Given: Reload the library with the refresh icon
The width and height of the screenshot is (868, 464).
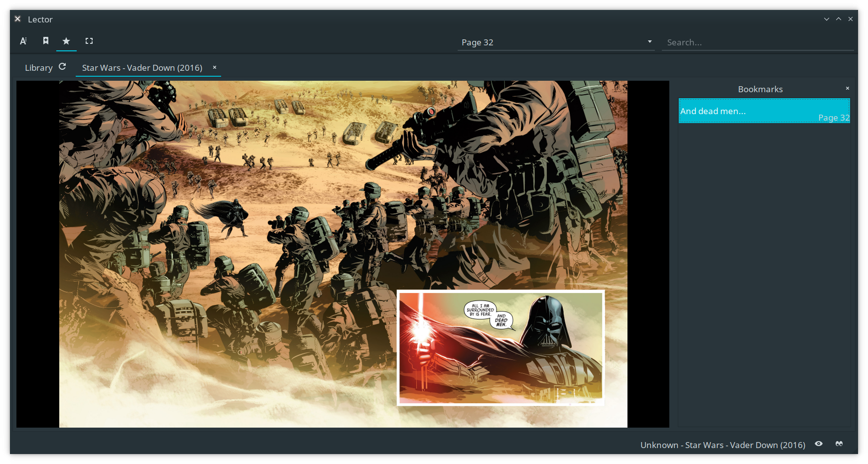Looking at the screenshot, I should click(x=62, y=67).
